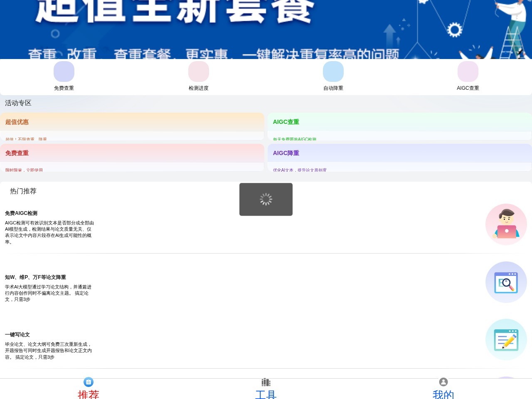Tap the pencil document thumbnail beside 一键写论文
This screenshot has width=532, height=399.
(506, 340)
